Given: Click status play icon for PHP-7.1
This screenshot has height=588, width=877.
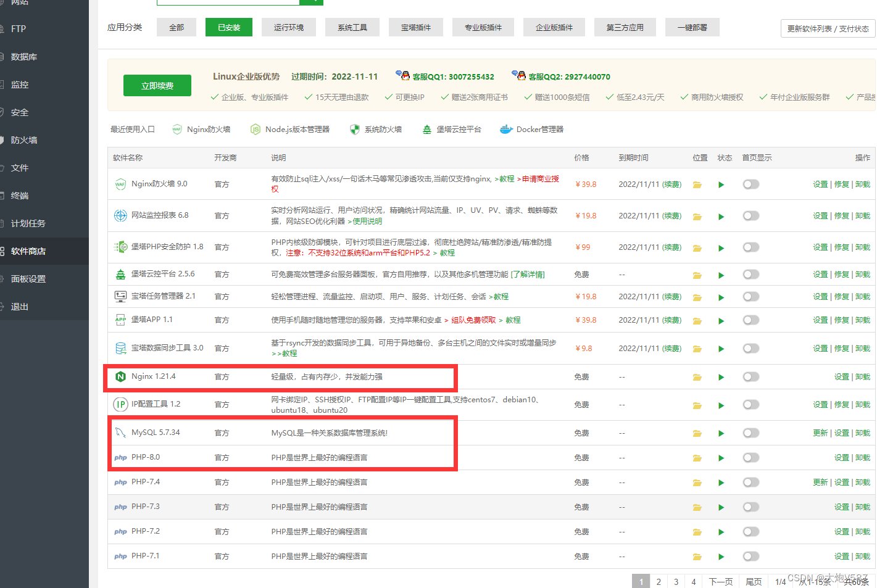Looking at the screenshot, I should pos(721,557).
